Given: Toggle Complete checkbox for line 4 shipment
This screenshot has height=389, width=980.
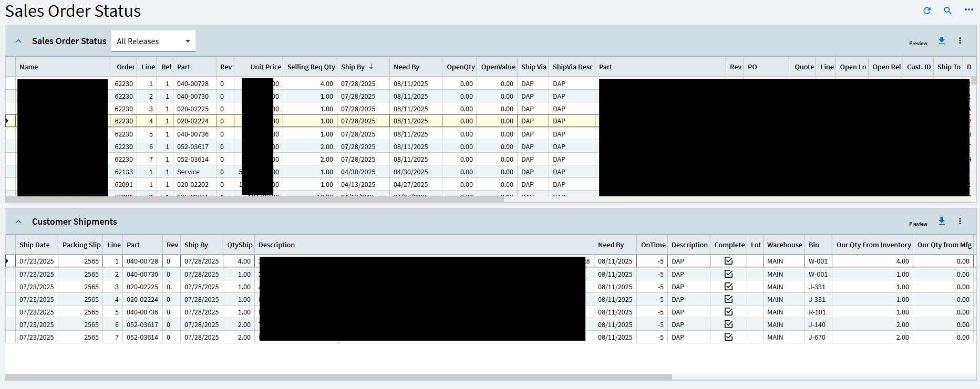Looking at the screenshot, I should [x=728, y=299].
